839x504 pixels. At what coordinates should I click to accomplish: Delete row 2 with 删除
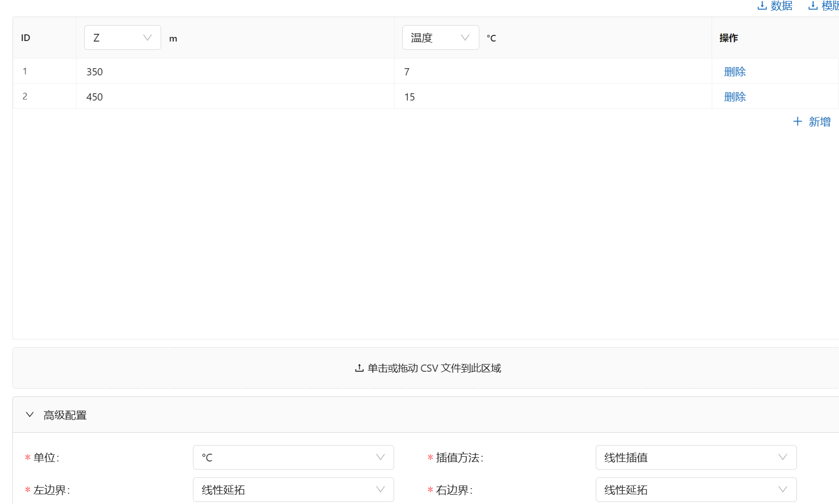point(735,97)
